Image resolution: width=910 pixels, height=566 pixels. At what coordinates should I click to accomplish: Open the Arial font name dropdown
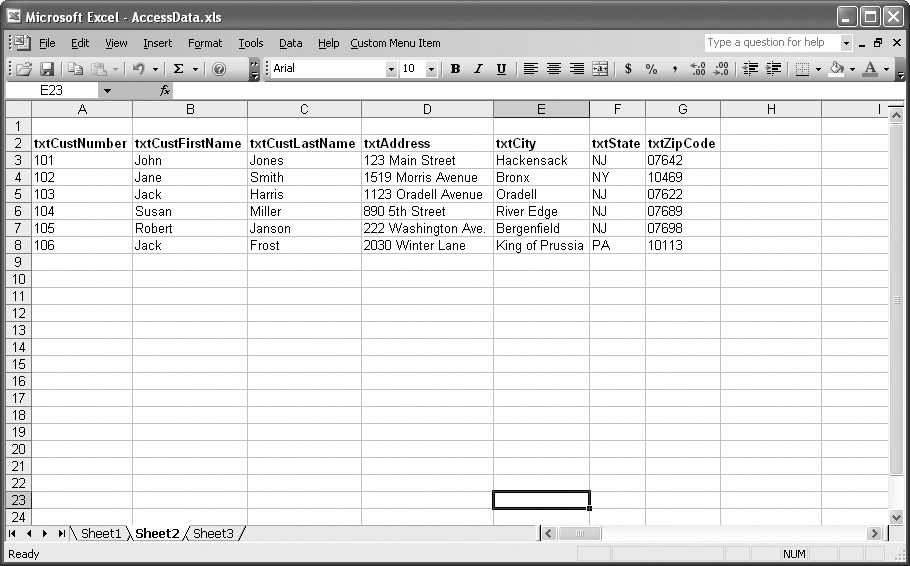click(391, 69)
